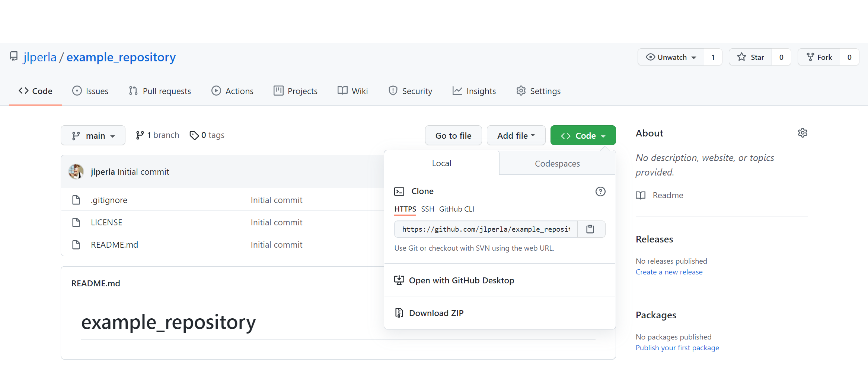Click the Download ZIP file icon
The height and width of the screenshot is (370, 868).
[399, 313]
